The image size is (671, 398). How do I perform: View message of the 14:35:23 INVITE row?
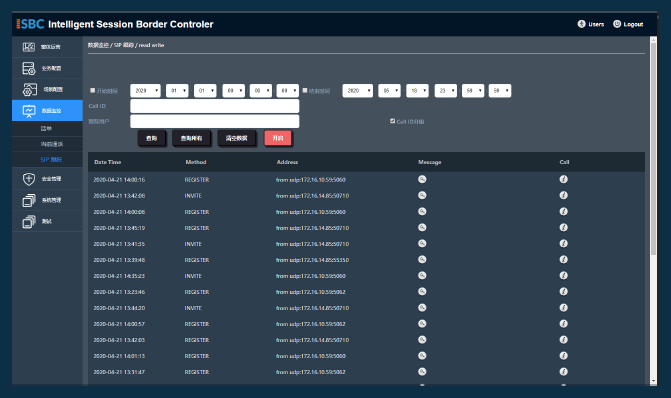point(422,276)
